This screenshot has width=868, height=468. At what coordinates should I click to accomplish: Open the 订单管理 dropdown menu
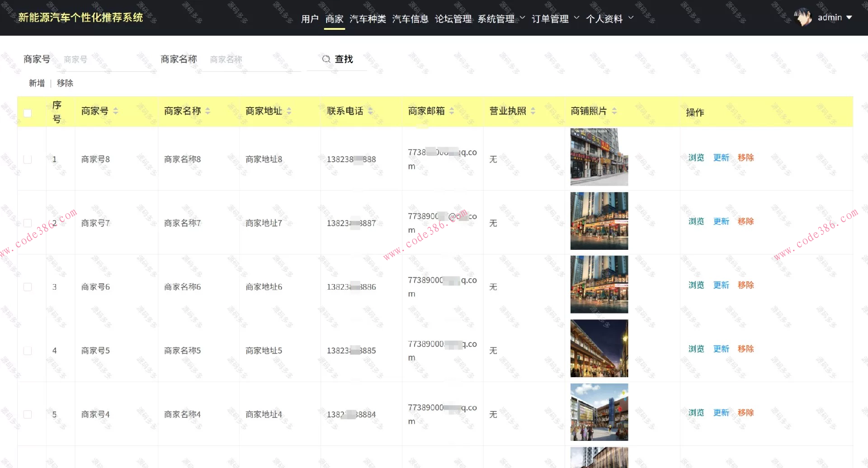551,19
